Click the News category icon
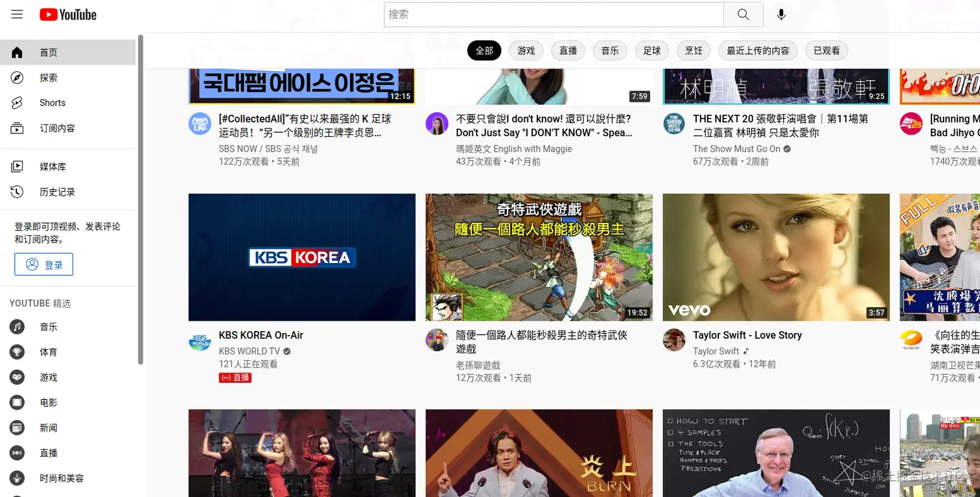This screenshot has height=497, width=980. point(17,428)
